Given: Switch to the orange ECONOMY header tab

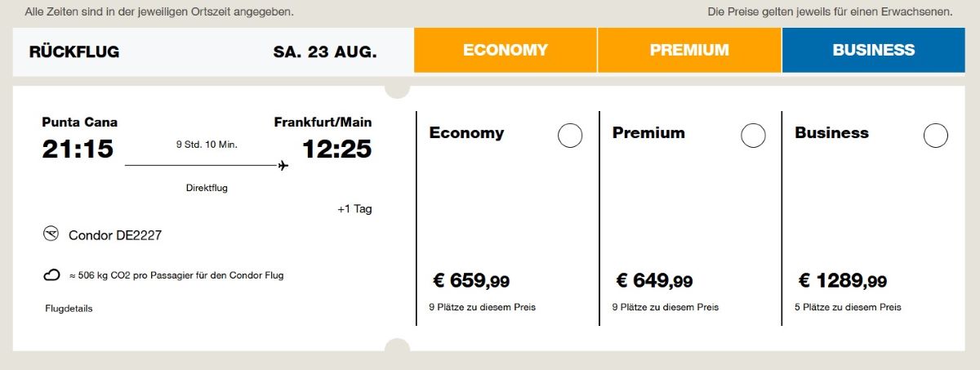Looking at the screenshot, I should pyautogui.click(x=506, y=50).
